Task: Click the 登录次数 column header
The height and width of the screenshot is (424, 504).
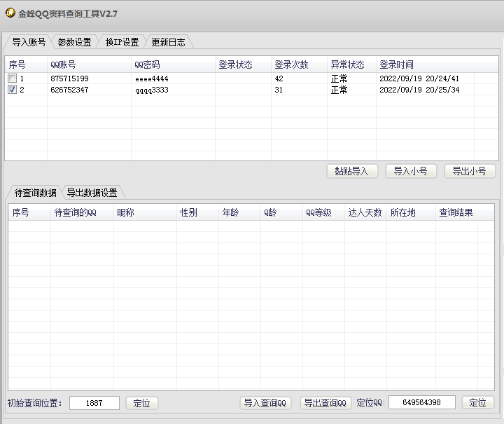Action: (x=299, y=64)
